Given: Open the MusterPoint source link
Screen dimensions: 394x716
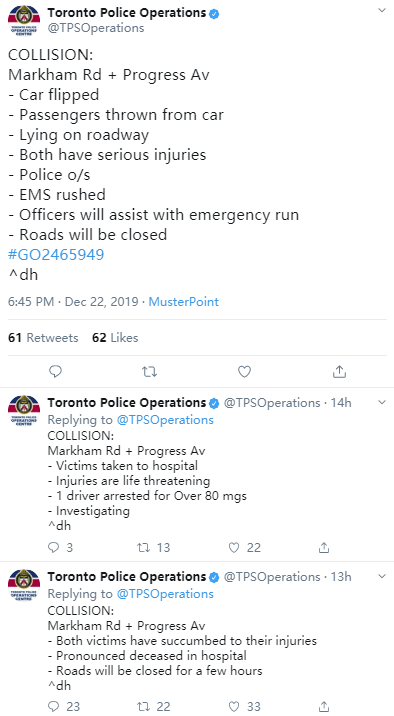Looking at the screenshot, I should pyautogui.click(x=184, y=302).
